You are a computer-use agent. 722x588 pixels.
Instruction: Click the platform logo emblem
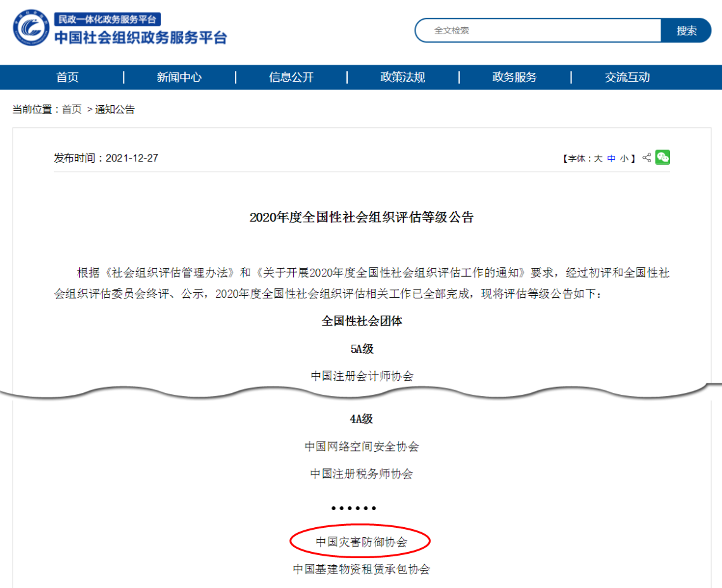pyautogui.click(x=31, y=28)
